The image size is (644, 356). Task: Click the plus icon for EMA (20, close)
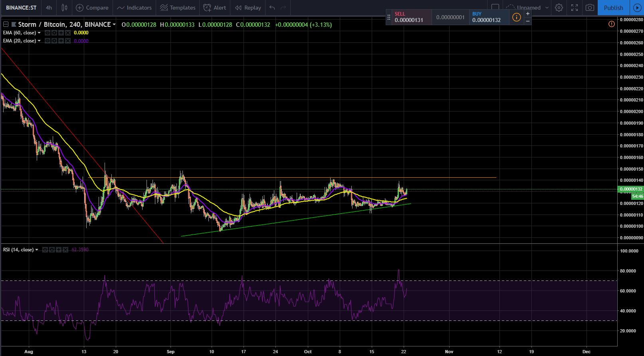point(61,41)
